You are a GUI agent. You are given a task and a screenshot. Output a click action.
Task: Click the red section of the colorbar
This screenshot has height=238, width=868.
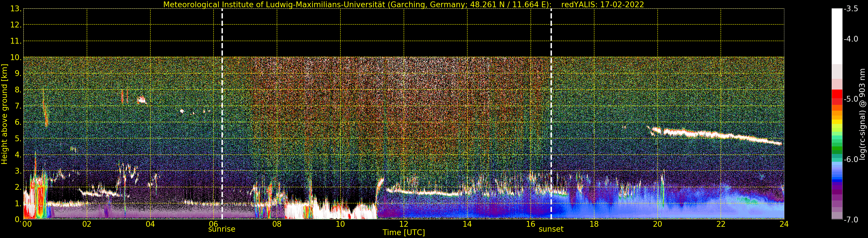click(837, 97)
